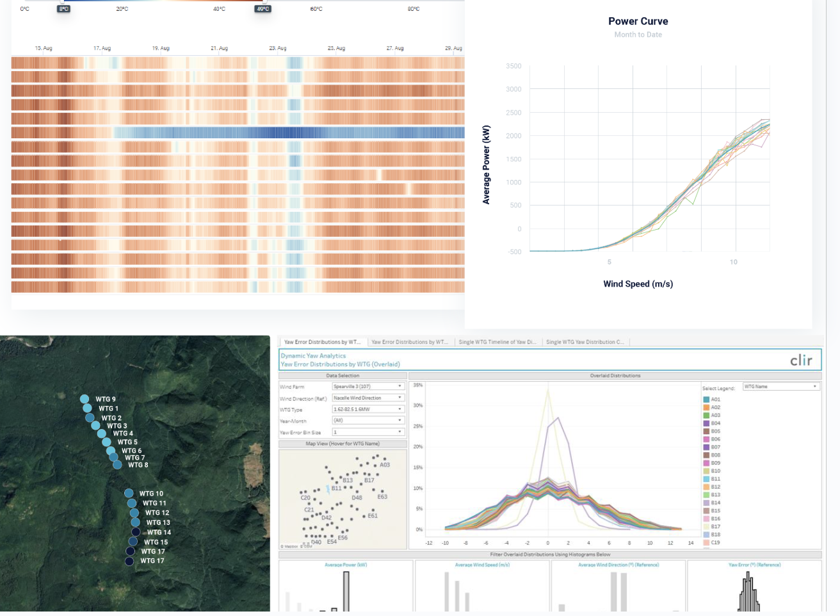Open the Yaw Error Bin Size dropdown
840x616 pixels.
pos(368,432)
